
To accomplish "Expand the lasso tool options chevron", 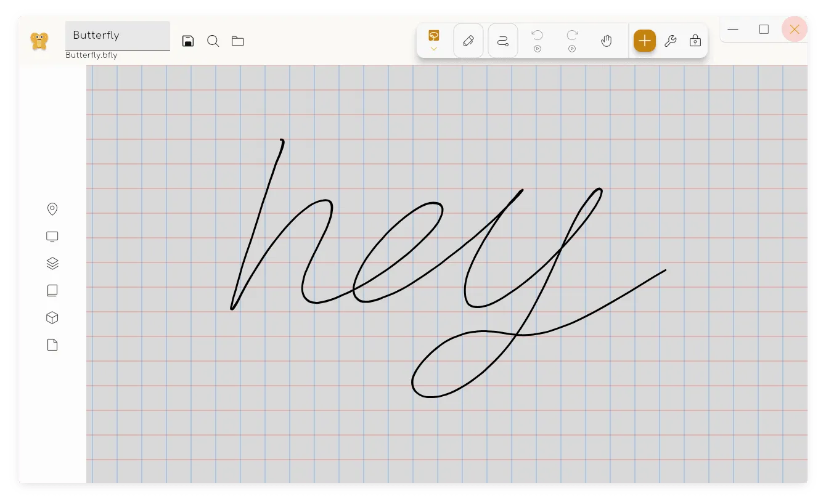I will (434, 49).
